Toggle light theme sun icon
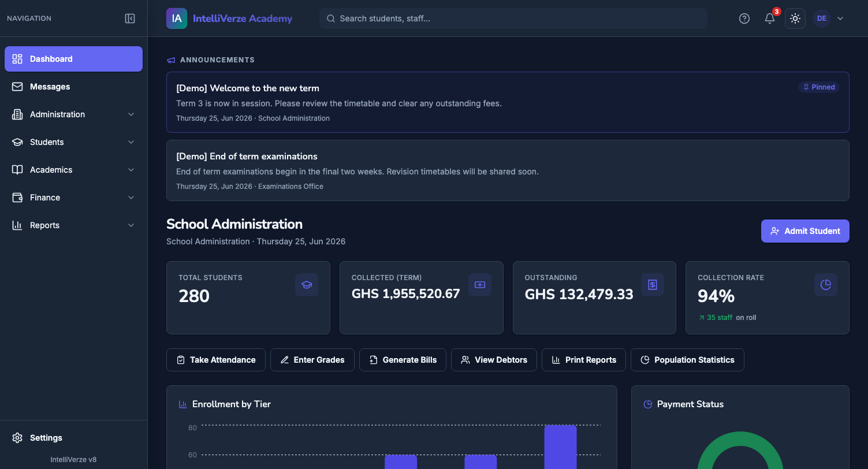Screen dimensions: 868x469 tap(795, 18)
